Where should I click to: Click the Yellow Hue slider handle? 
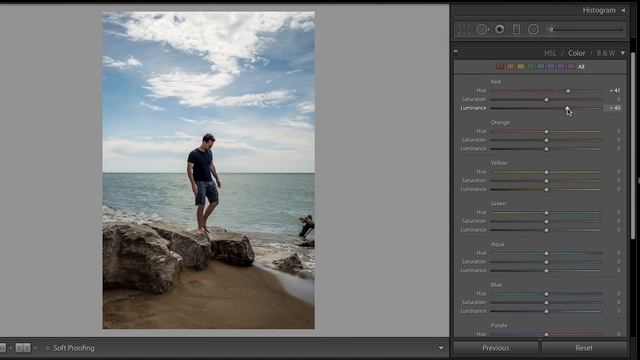(x=547, y=172)
